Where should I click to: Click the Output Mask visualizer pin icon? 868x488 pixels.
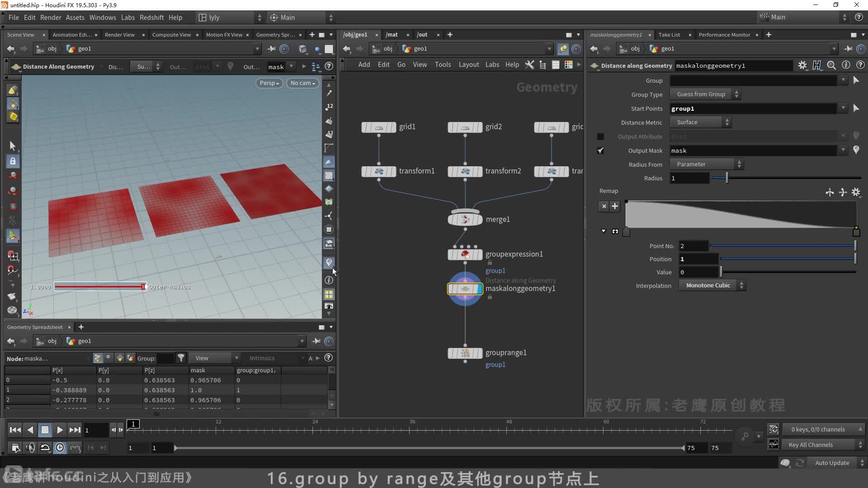(856, 150)
